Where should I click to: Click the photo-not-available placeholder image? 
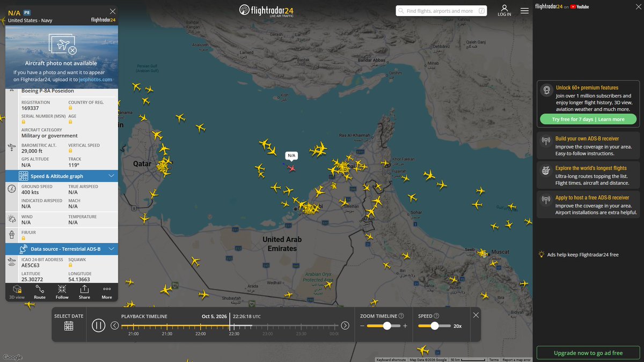(62, 45)
